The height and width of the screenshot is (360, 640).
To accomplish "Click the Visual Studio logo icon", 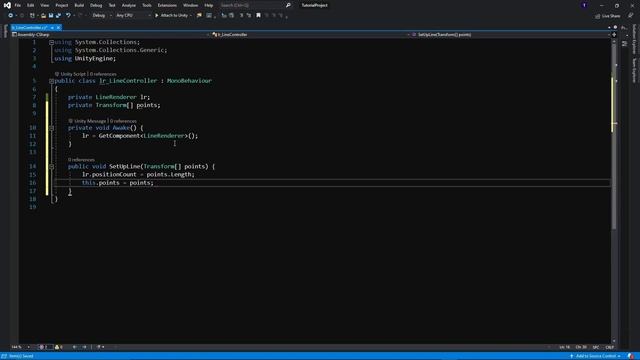I will point(7,5).
